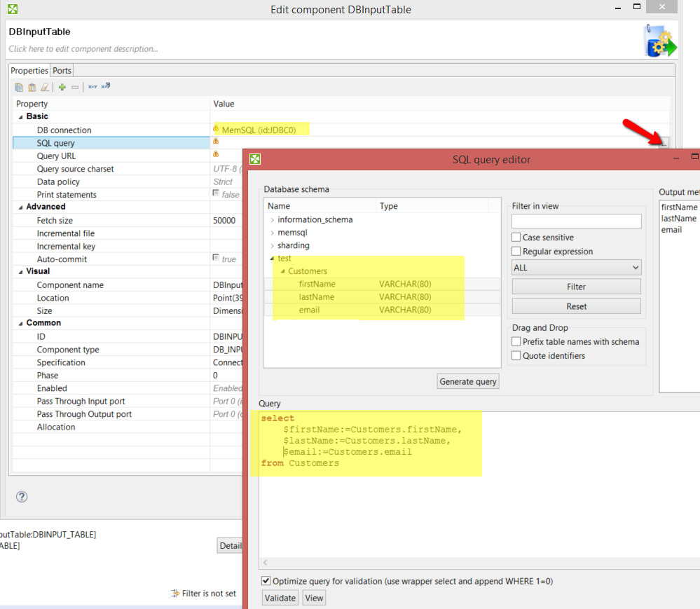
Task: Enable Regular expression filtering
Action: coord(516,251)
